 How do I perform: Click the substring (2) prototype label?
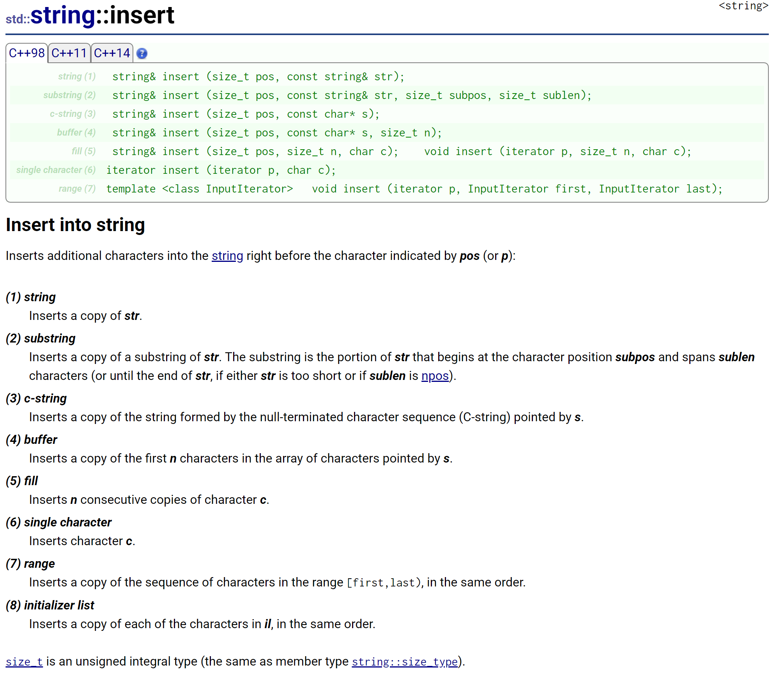pyautogui.click(x=69, y=95)
